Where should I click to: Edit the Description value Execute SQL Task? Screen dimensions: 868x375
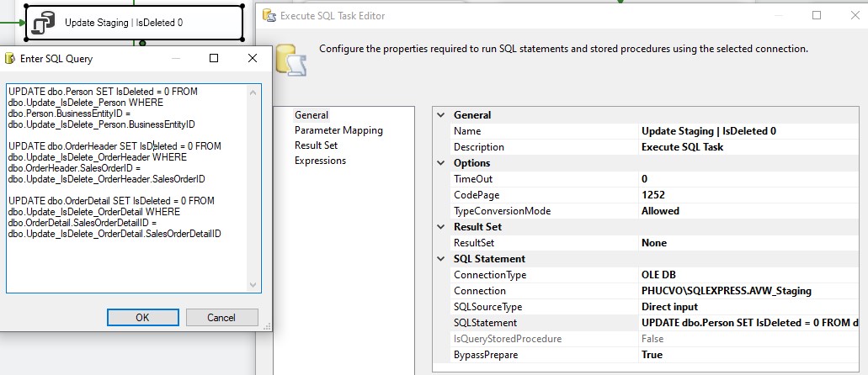coord(682,147)
